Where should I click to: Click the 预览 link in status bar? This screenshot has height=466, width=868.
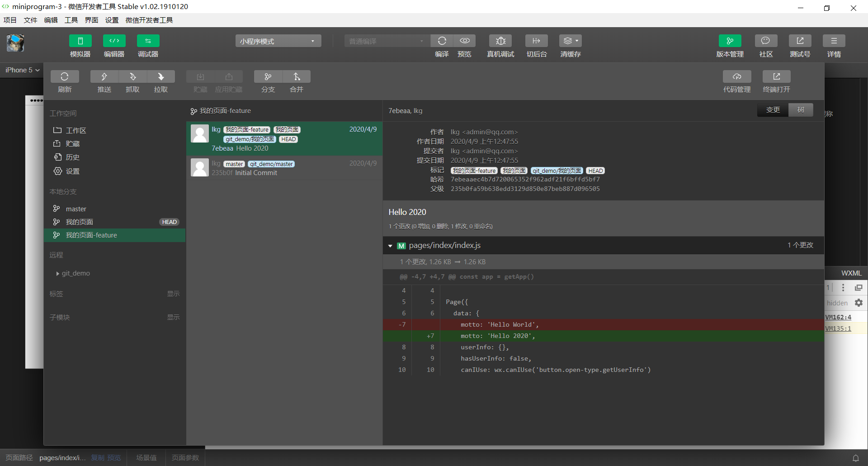point(114,458)
